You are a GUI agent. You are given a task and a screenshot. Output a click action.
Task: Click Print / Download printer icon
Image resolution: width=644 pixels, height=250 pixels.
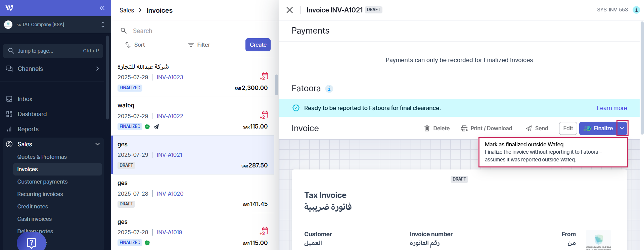coord(464,128)
